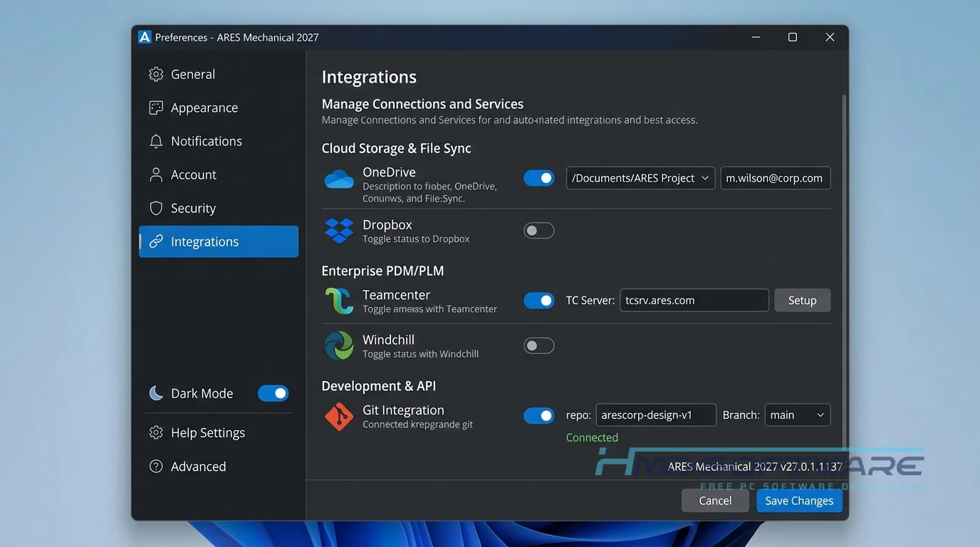Close the Preferences window

[x=830, y=37]
